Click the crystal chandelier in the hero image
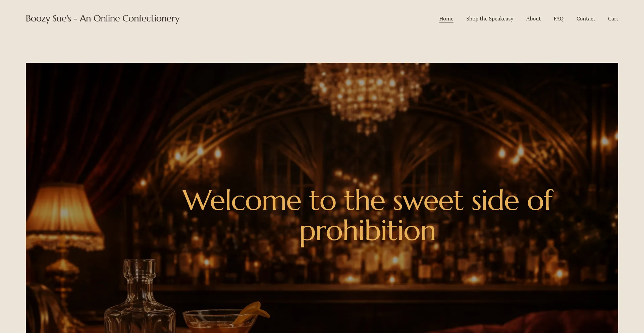The height and width of the screenshot is (333, 644). point(367,96)
